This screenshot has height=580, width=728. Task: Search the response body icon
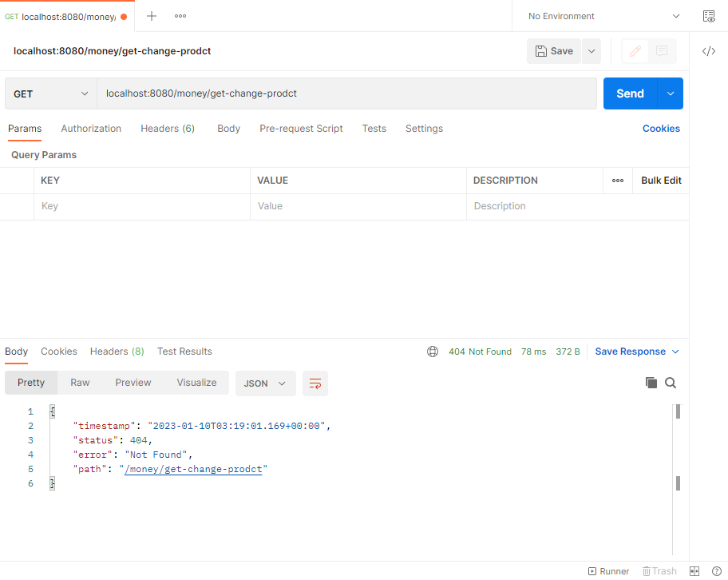[671, 383]
